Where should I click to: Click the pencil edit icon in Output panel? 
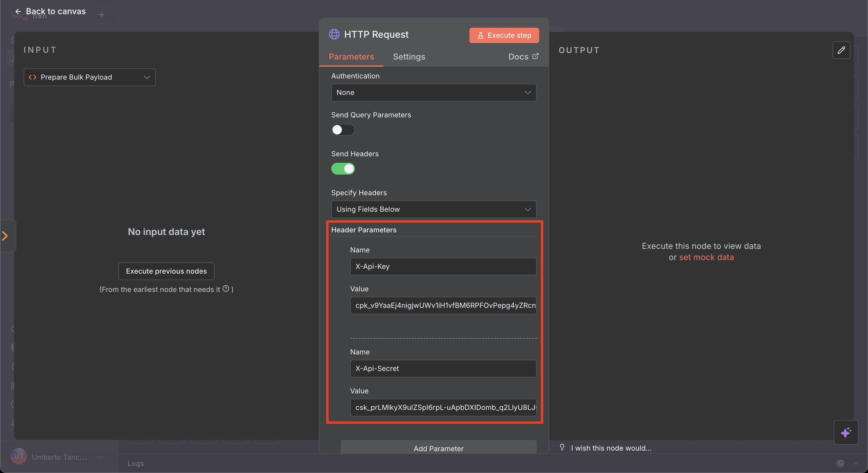tap(841, 50)
